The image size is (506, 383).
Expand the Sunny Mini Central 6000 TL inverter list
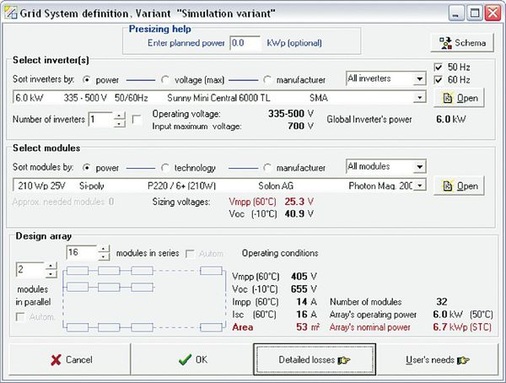pyautogui.click(x=420, y=98)
